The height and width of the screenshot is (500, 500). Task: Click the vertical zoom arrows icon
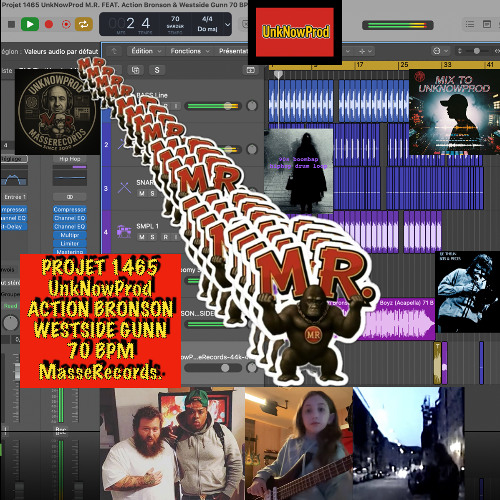[459, 51]
